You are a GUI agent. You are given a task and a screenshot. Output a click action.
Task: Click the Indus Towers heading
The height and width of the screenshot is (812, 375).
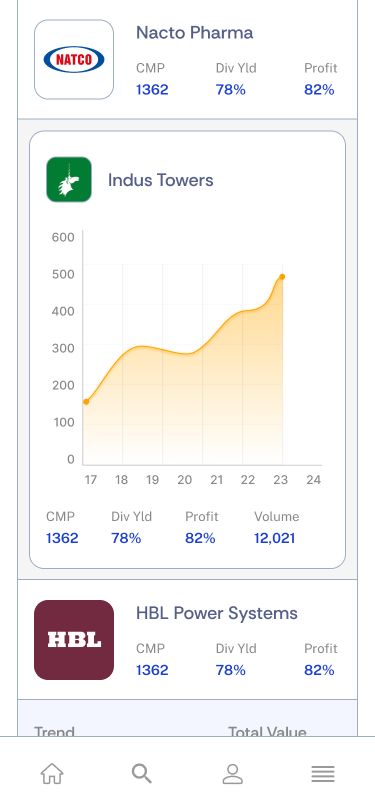161,180
